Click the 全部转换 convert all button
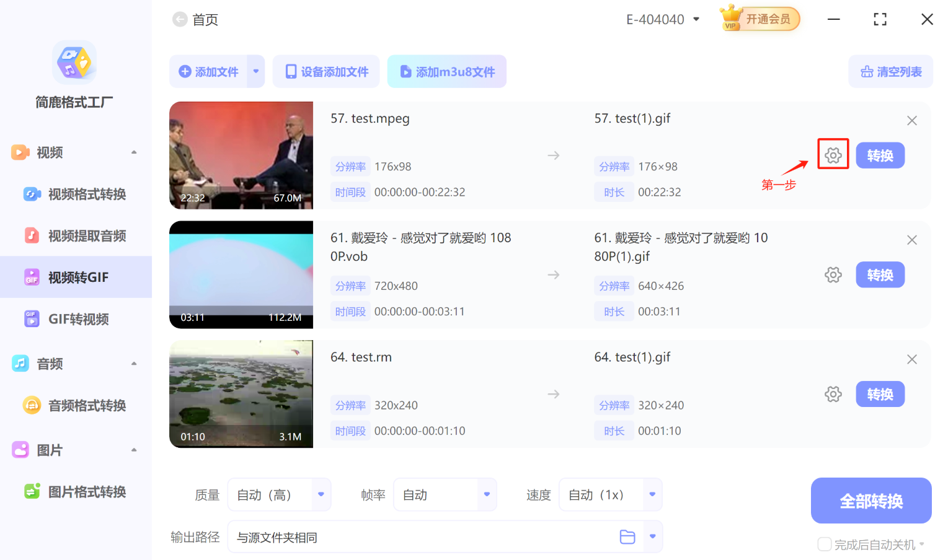The height and width of the screenshot is (560, 948). pos(870,501)
